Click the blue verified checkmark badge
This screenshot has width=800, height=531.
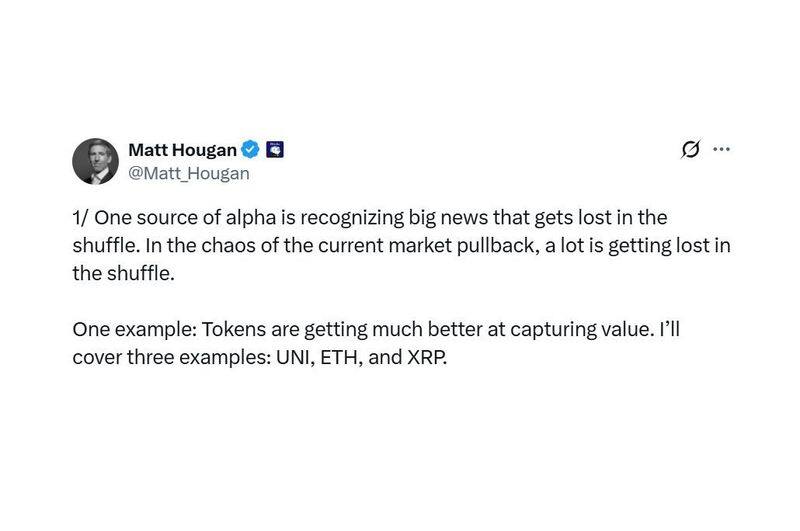tap(251, 150)
